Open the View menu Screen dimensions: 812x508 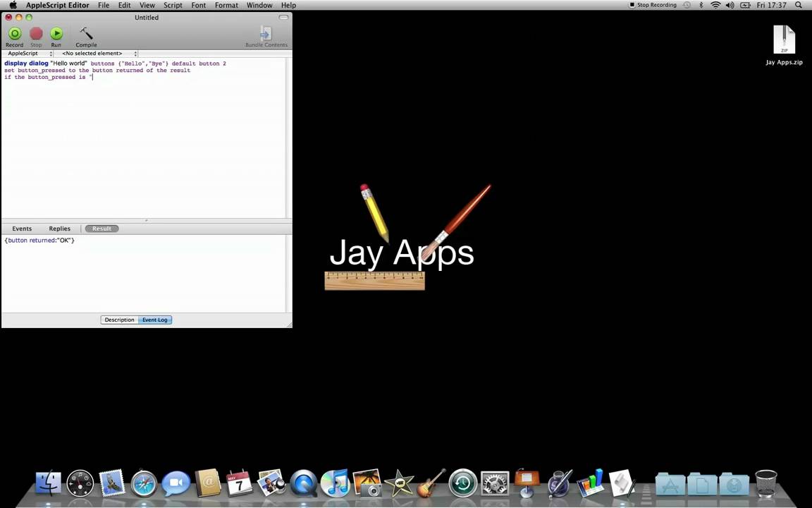(x=147, y=5)
